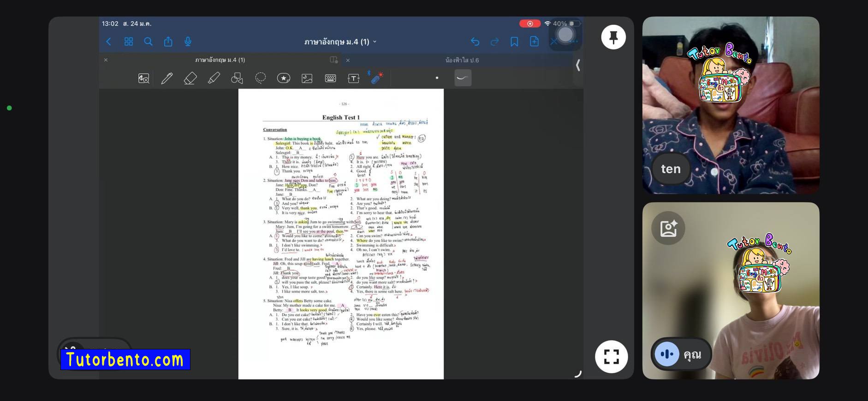Tap the red screen recording indicator

click(x=529, y=24)
